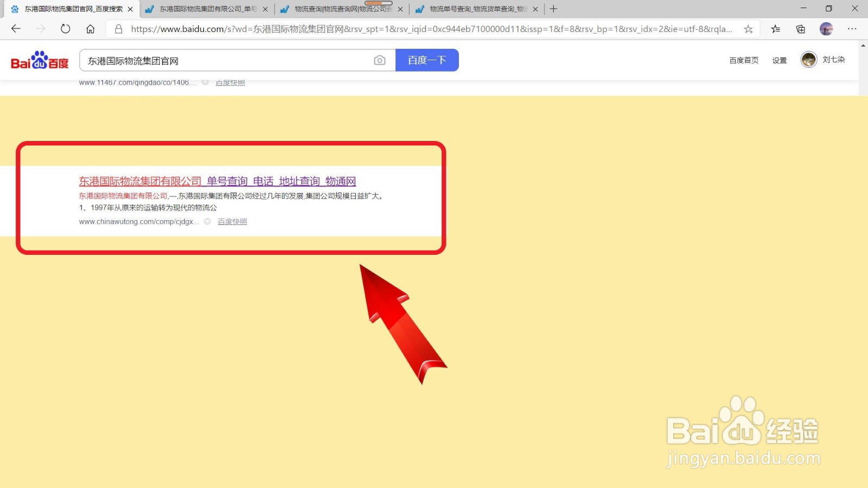The height and width of the screenshot is (488, 868).
Task: Switch to 物流查询|物流查询网 tab
Action: coord(343,9)
